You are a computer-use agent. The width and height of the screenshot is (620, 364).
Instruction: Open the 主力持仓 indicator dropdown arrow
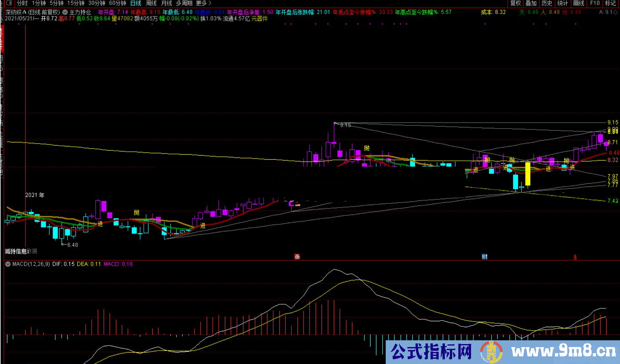pos(65,12)
